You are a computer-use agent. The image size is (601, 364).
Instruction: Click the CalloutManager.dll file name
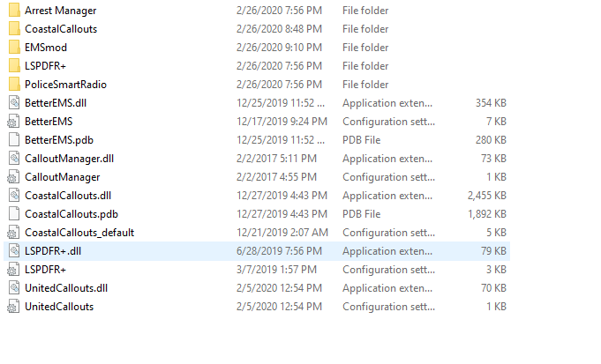[x=70, y=159]
